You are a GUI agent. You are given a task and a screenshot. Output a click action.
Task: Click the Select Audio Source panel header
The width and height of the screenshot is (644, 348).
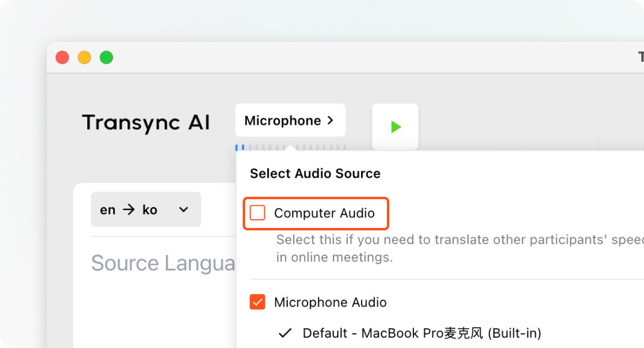coord(314,173)
